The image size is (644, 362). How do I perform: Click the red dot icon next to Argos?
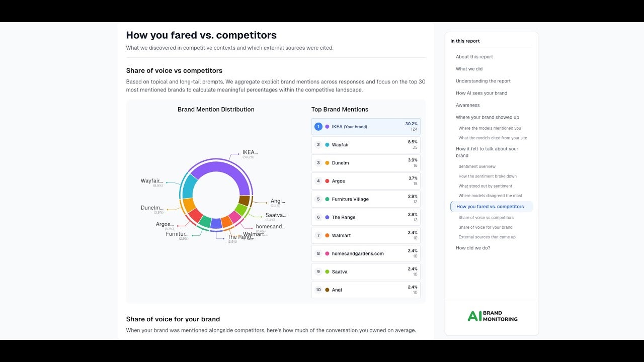(326, 180)
